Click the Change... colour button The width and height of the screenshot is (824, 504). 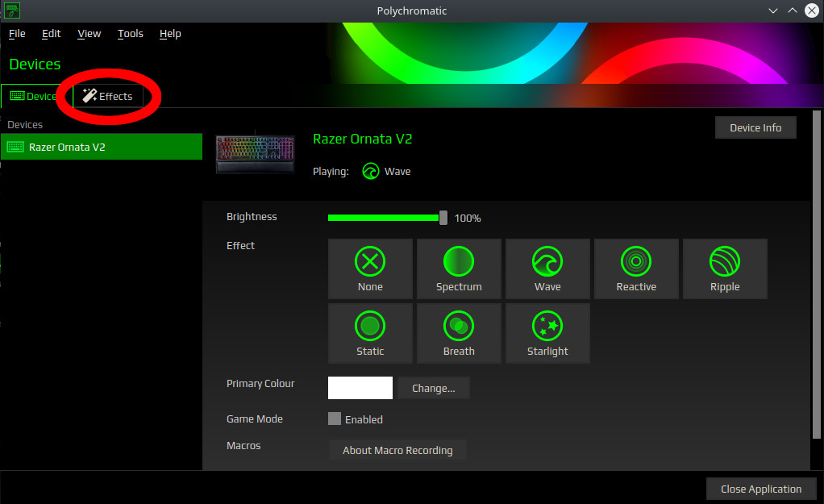(434, 388)
